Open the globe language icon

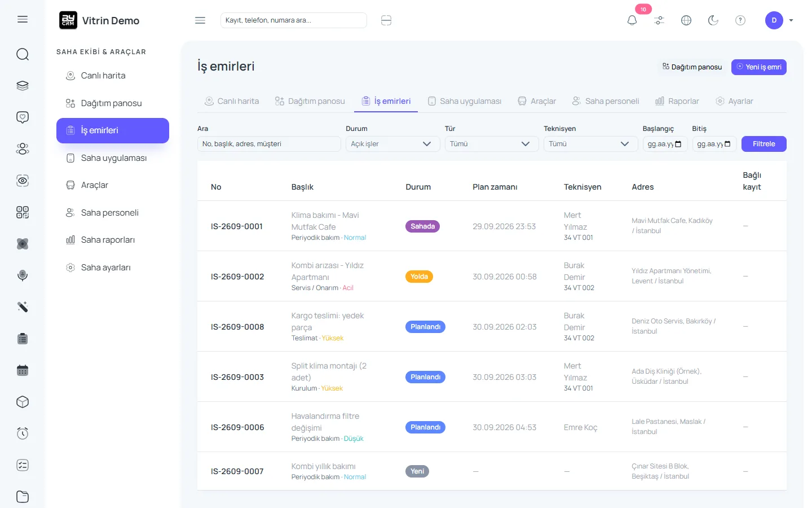pos(686,20)
